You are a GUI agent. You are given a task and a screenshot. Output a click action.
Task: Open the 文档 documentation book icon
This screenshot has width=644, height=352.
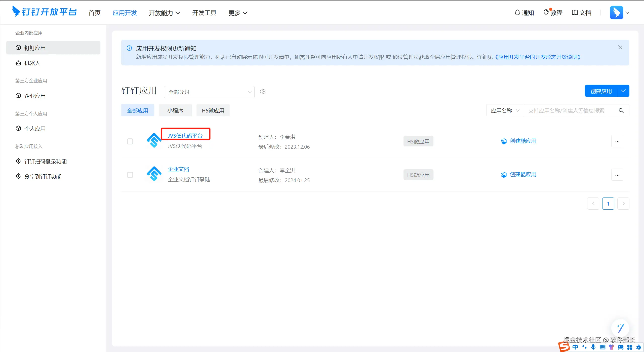click(x=581, y=13)
